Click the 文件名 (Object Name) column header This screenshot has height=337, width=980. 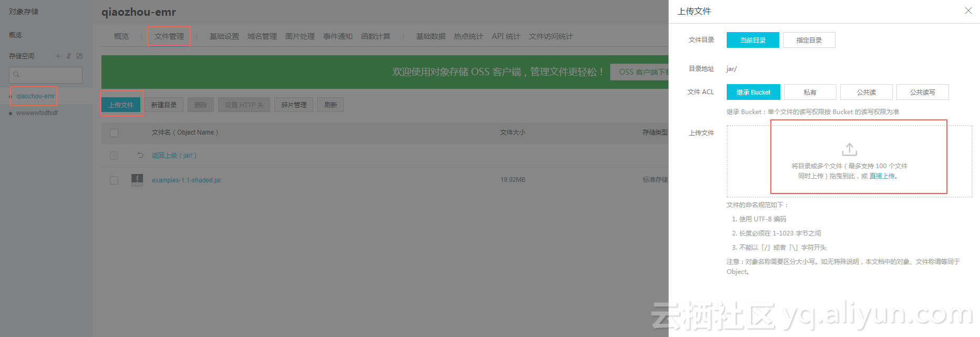coord(184,132)
